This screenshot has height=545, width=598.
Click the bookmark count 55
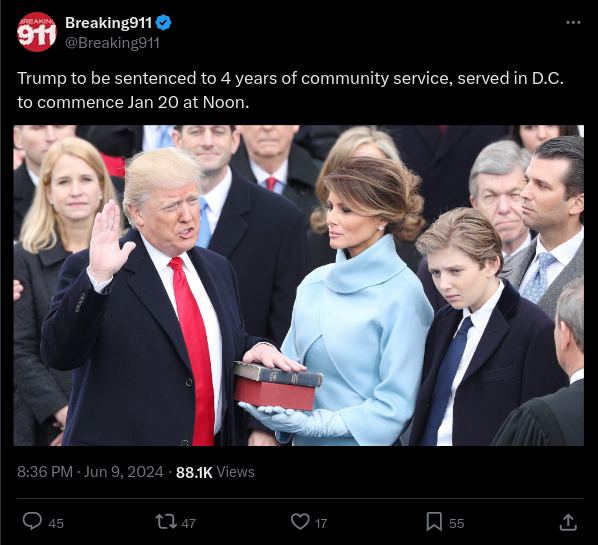(457, 523)
